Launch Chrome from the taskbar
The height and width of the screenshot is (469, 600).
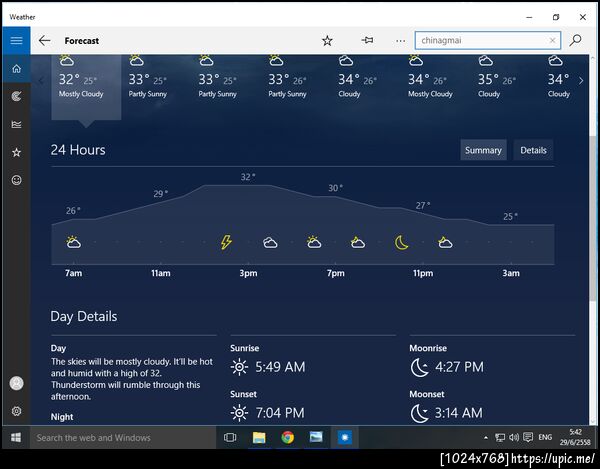click(x=287, y=437)
